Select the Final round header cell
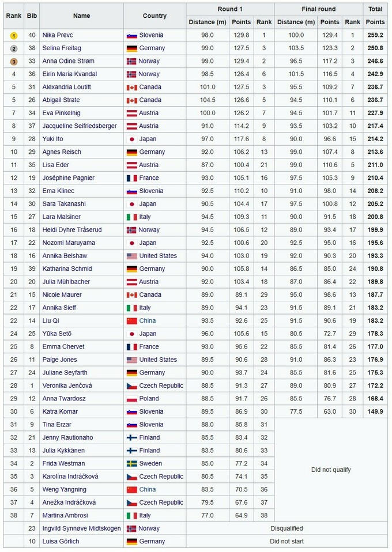This screenshot has width=392, height=552. (x=318, y=9)
